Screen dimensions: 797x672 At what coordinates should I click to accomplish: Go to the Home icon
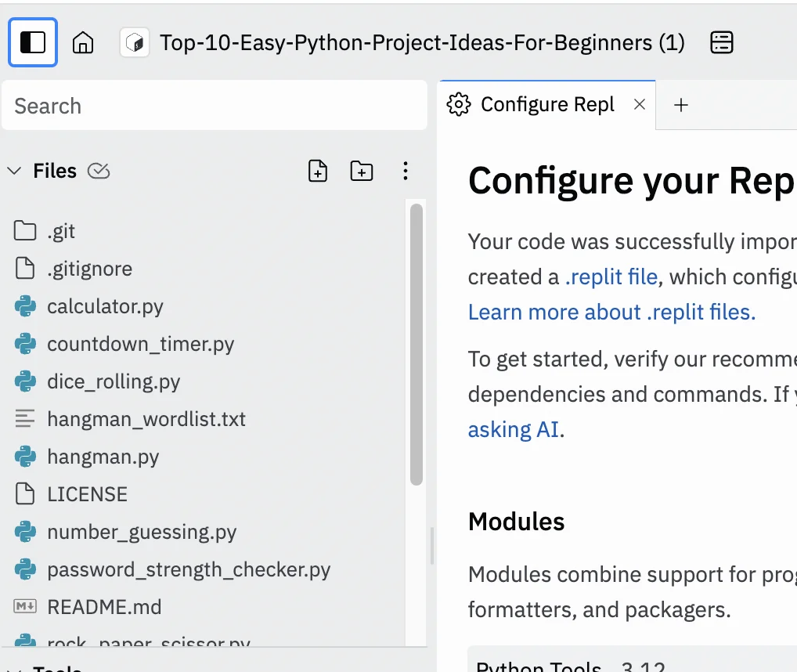(83, 42)
